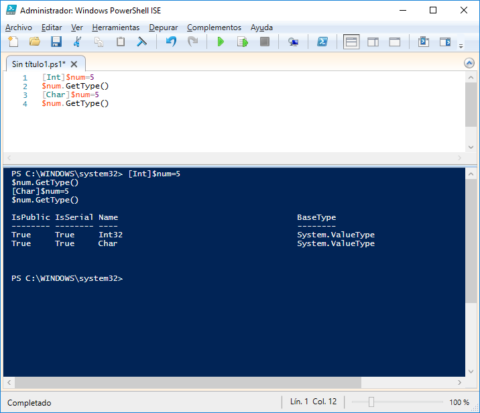Viewport: 480px width, 413px height.
Task: Minimize the PowerShell ISE window
Action: pos(403,10)
